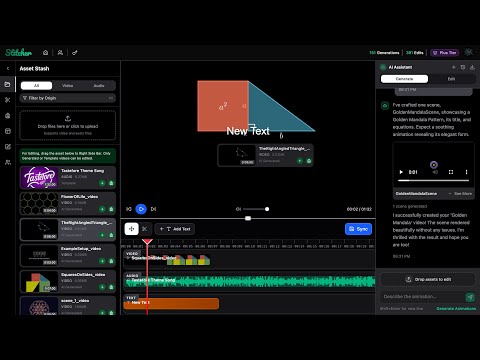This screenshot has height=360, width=480.
Task: Start new chat with plus icon in AI Assistant
Action: (454, 67)
